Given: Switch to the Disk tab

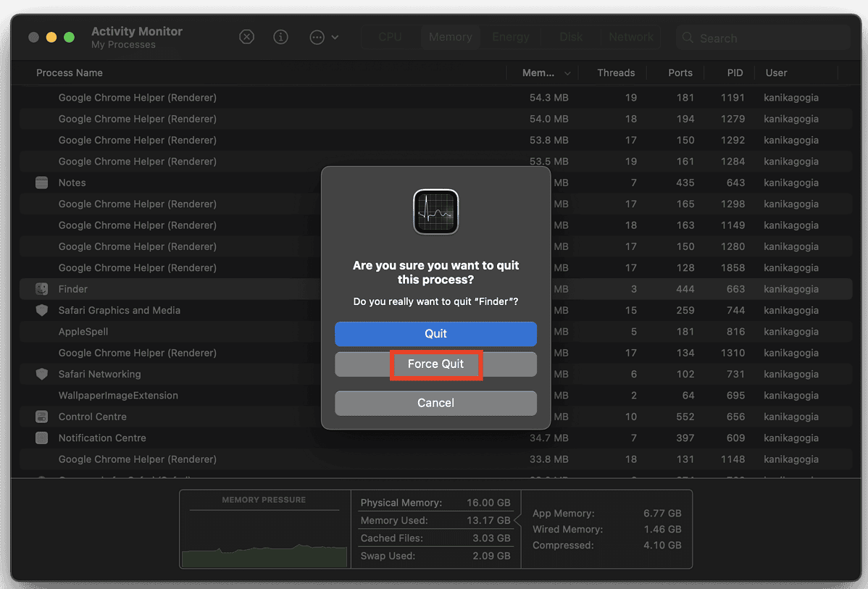Looking at the screenshot, I should [x=571, y=37].
